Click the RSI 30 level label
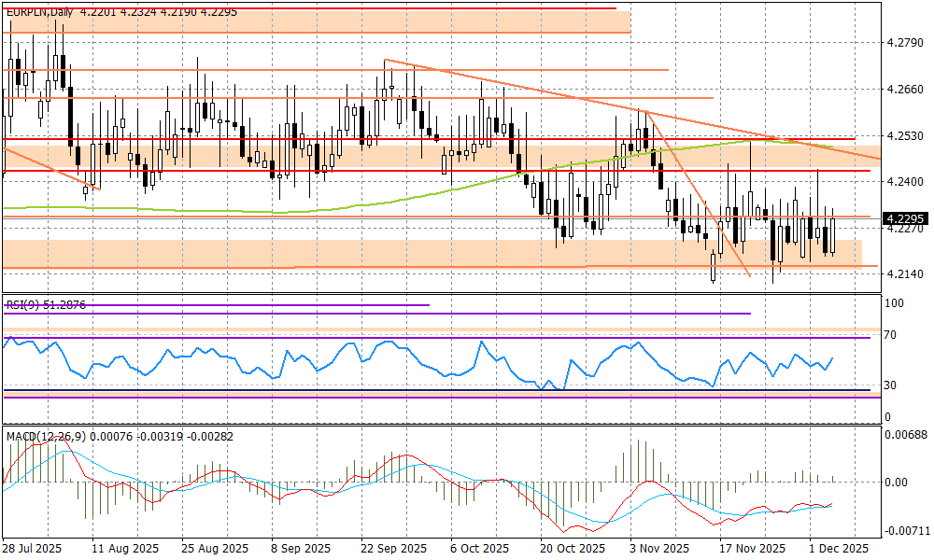The width and height of the screenshot is (934, 560). click(x=891, y=385)
